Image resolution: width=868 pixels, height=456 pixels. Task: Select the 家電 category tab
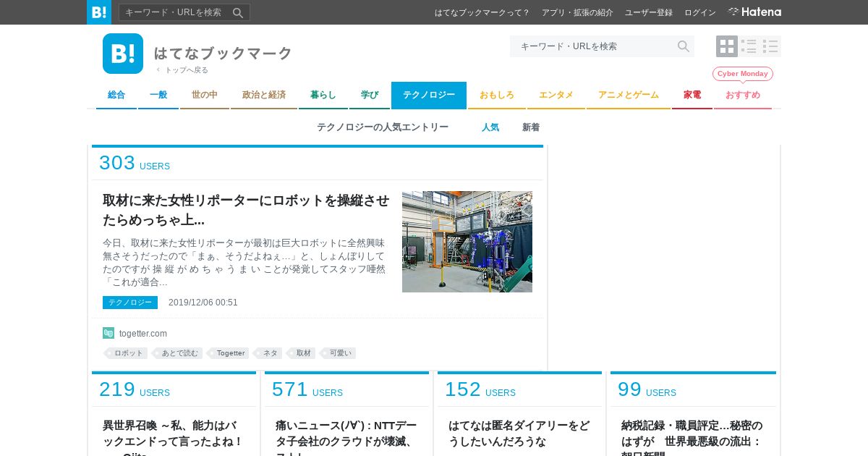[692, 95]
